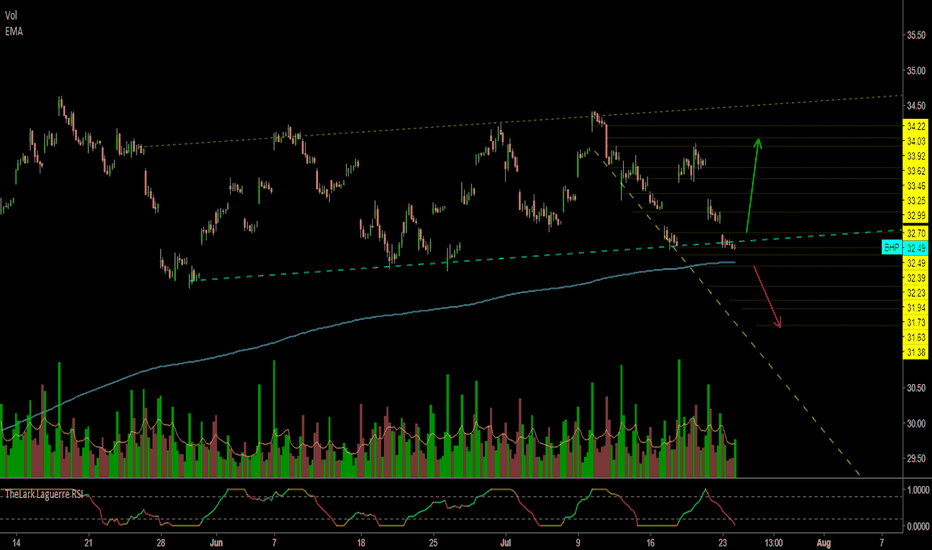Image resolution: width=932 pixels, height=550 pixels.
Task: Click the 30.00 price axis value
Action: tap(916, 423)
